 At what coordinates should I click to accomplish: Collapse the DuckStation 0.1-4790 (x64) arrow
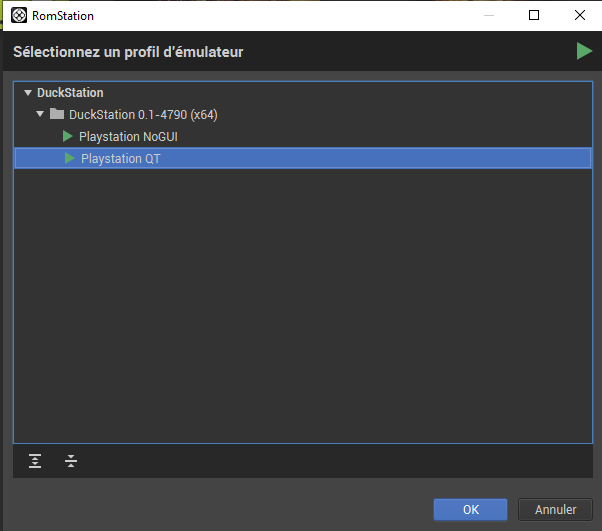[x=40, y=114]
